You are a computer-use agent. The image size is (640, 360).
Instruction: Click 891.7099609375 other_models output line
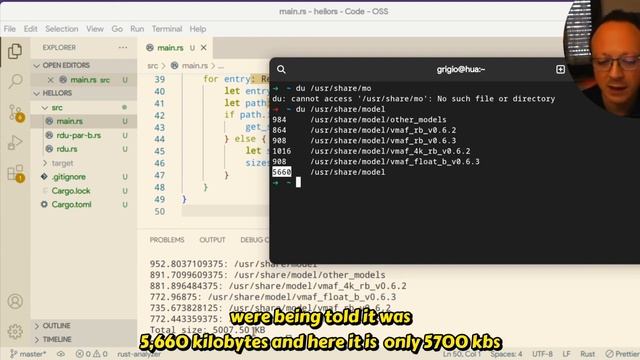point(267,275)
